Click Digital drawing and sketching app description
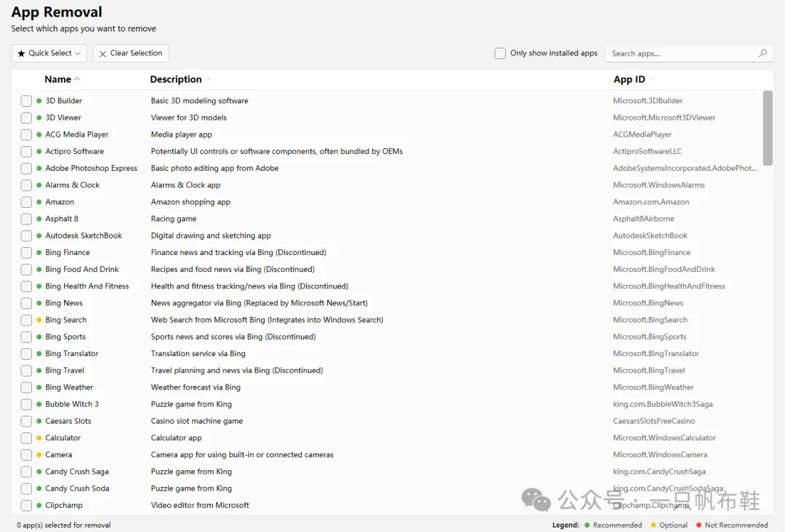The width and height of the screenshot is (785, 532). [211, 235]
